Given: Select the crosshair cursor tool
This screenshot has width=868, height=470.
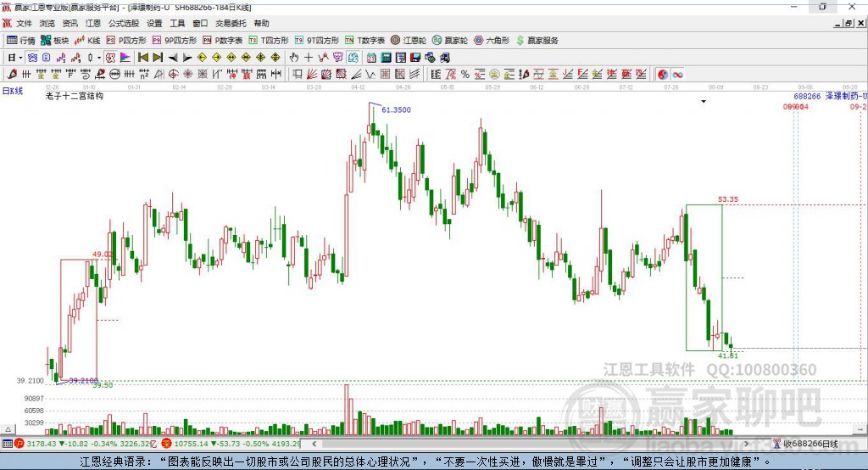Looking at the screenshot, I should pos(309,58).
